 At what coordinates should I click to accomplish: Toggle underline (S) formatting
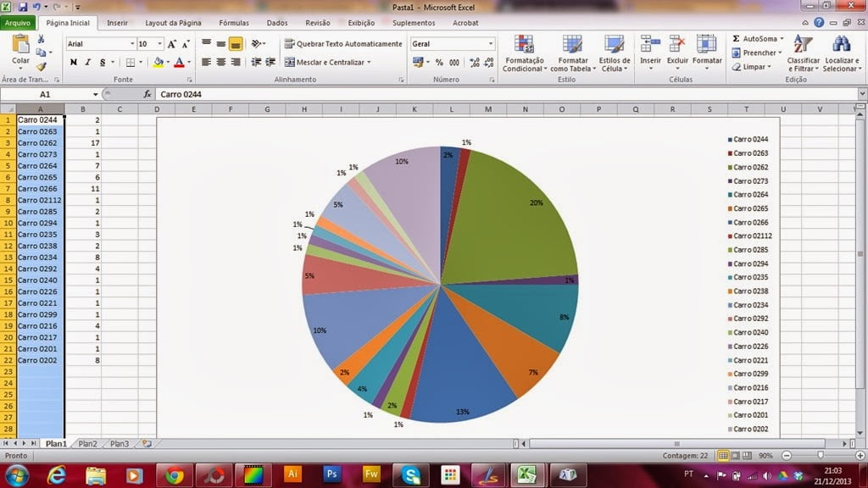(103, 62)
